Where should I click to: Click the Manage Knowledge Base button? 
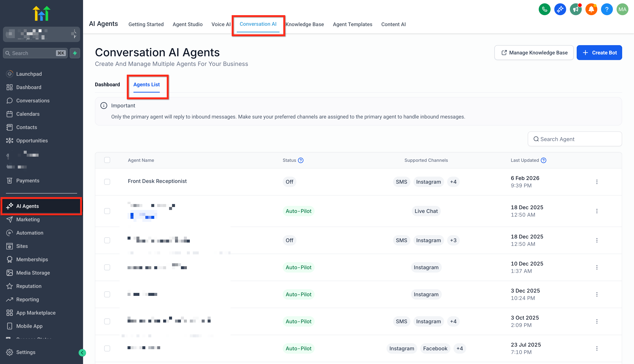click(534, 53)
